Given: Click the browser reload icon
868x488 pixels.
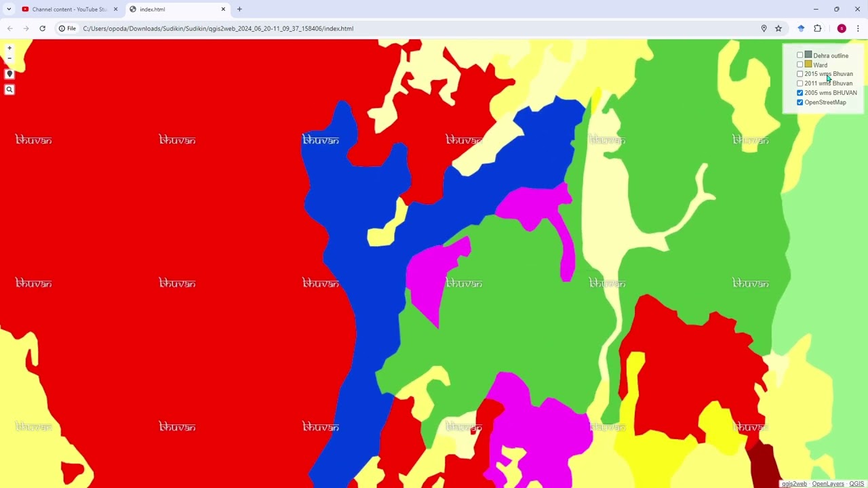Looking at the screenshot, I should click(x=42, y=28).
